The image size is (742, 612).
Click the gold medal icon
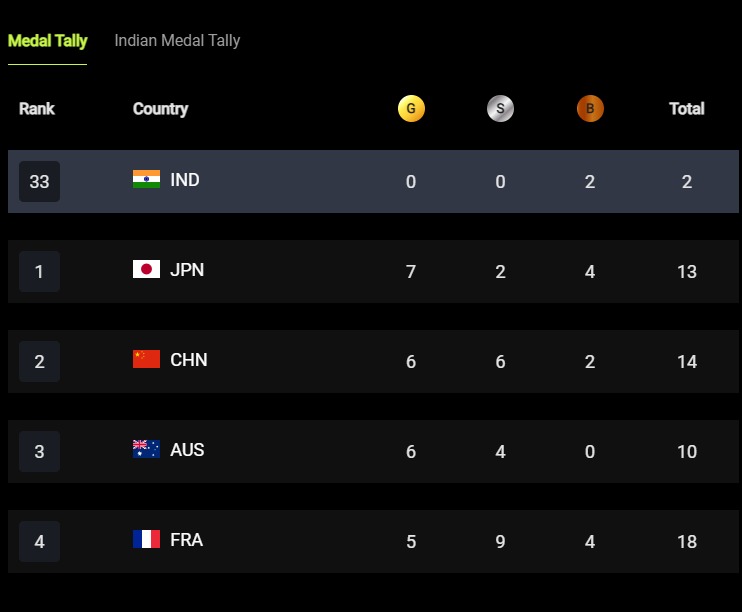(411, 109)
